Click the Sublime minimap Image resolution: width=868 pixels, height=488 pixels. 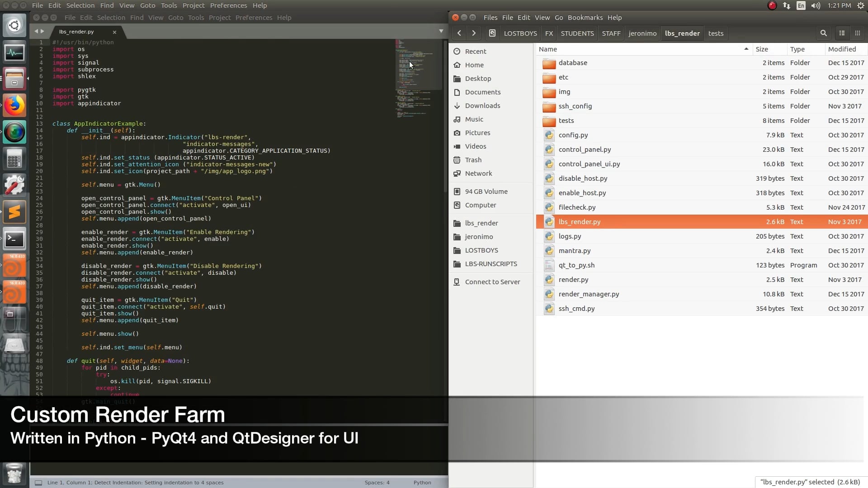click(419, 78)
